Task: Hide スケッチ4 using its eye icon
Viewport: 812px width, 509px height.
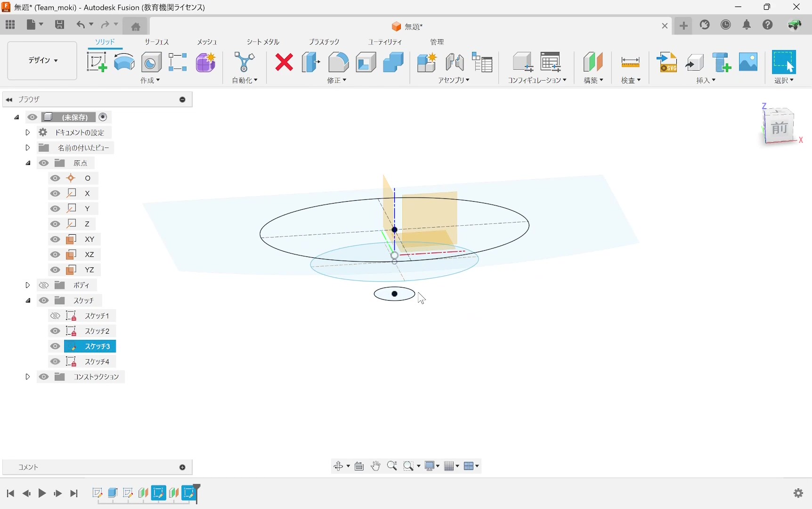Action: coord(55,361)
